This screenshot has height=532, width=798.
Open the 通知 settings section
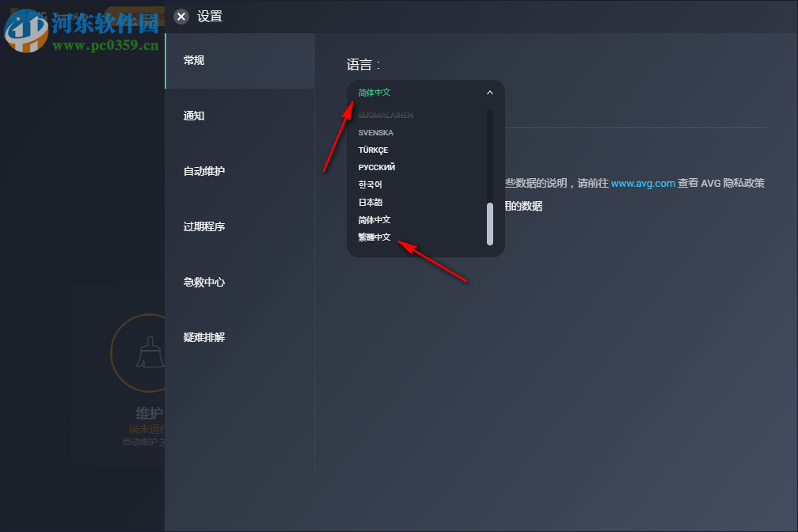pyautogui.click(x=194, y=116)
